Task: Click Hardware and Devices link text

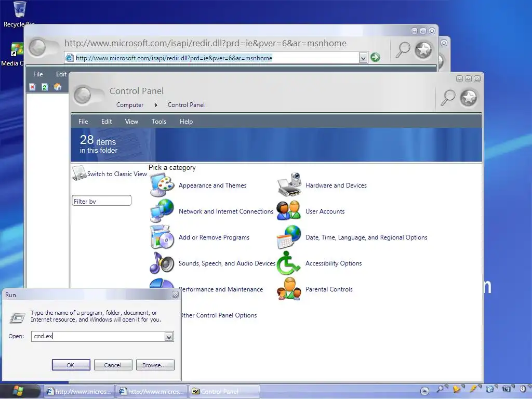Action: click(x=336, y=185)
